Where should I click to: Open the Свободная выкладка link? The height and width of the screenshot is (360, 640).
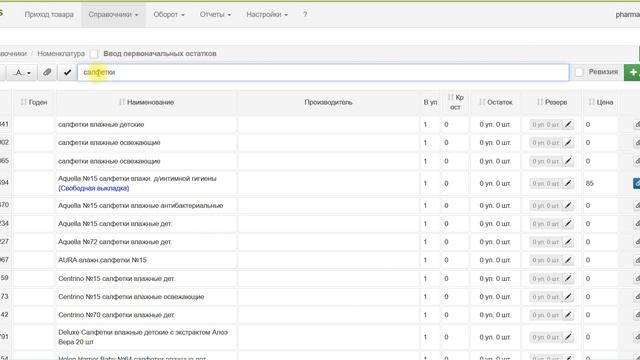tap(93, 188)
